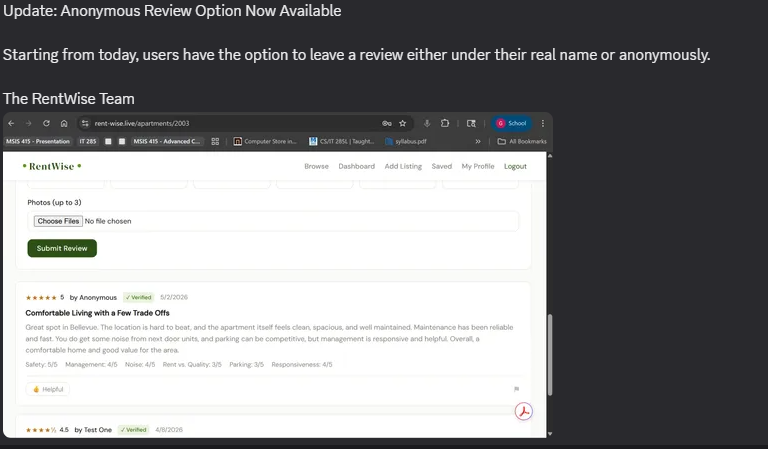Click 'Safety: 5/5' rating text
The width and height of the screenshot is (768, 449).
(x=41, y=365)
